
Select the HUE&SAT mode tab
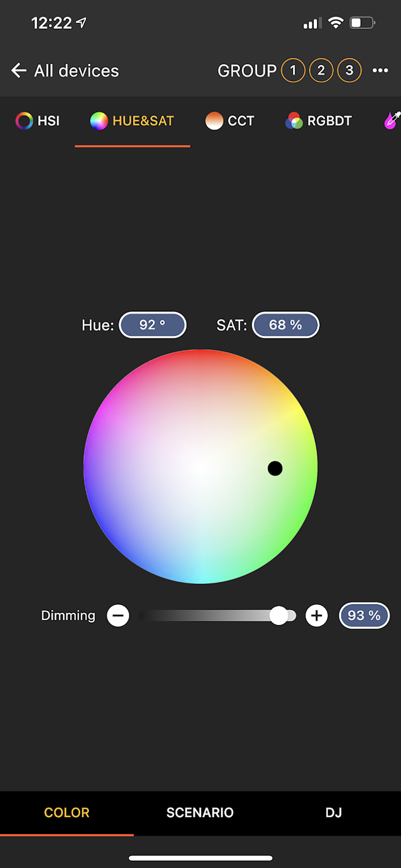(x=132, y=121)
